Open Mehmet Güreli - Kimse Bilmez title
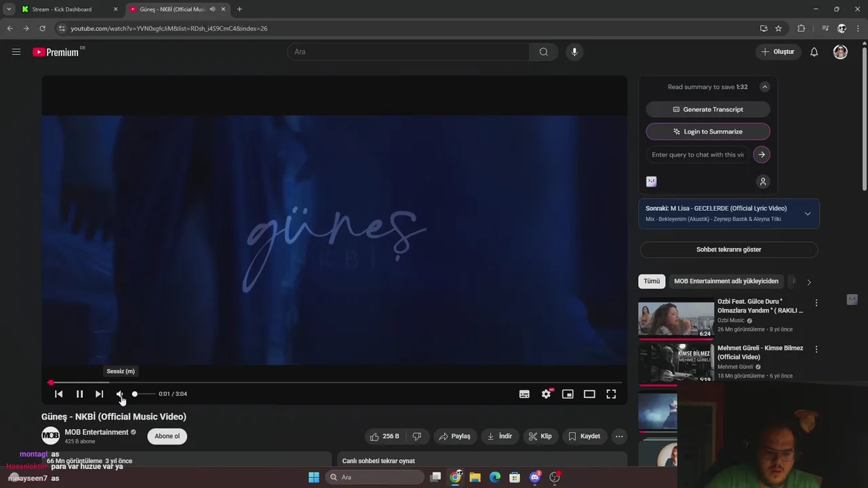The height and width of the screenshot is (488, 868). [x=760, y=352]
